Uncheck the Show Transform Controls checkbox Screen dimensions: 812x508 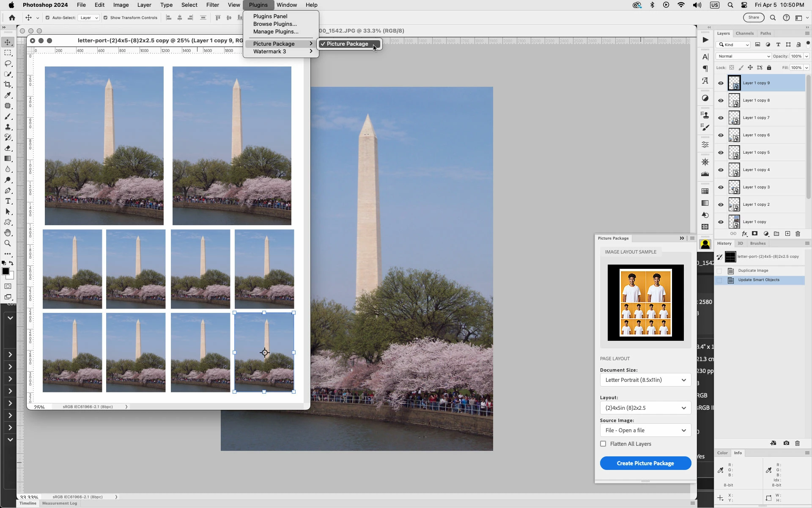pos(106,18)
